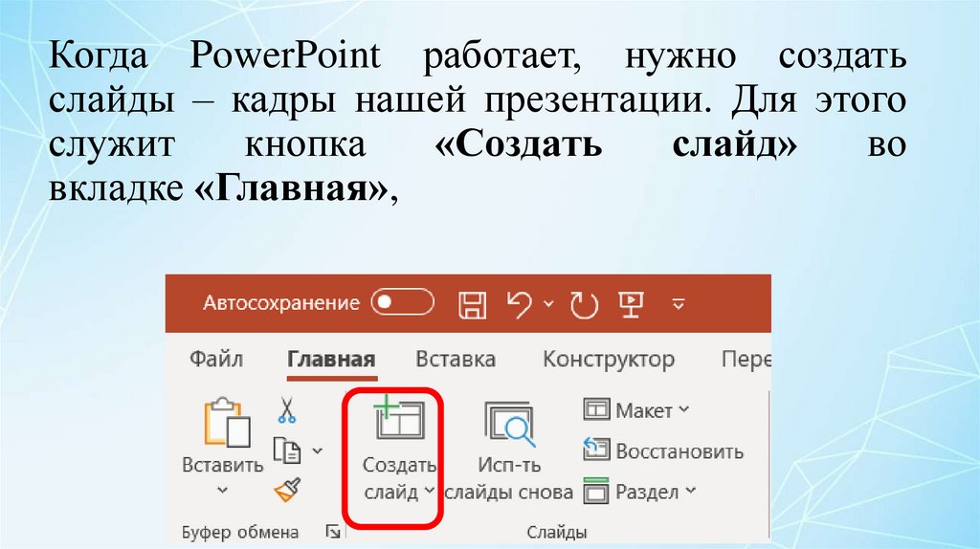The width and height of the screenshot is (980, 549).
Task: Click the Автосохранение label
Action: [x=281, y=303]
